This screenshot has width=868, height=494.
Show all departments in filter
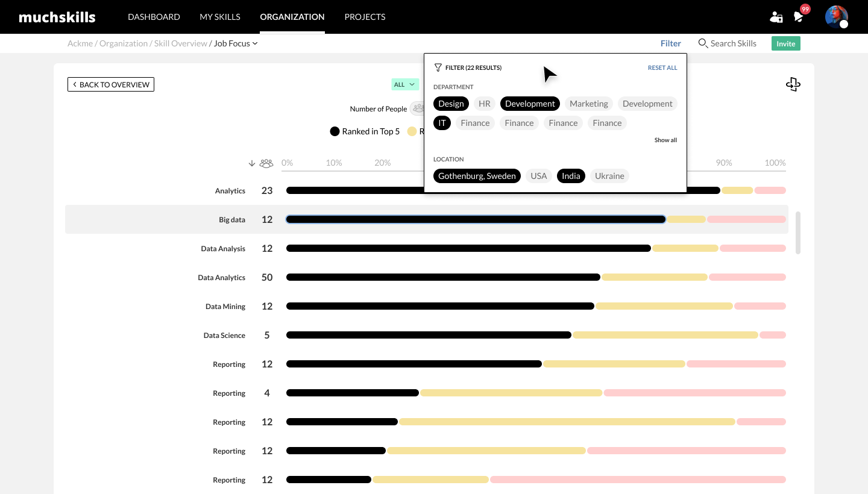(665, 140)
